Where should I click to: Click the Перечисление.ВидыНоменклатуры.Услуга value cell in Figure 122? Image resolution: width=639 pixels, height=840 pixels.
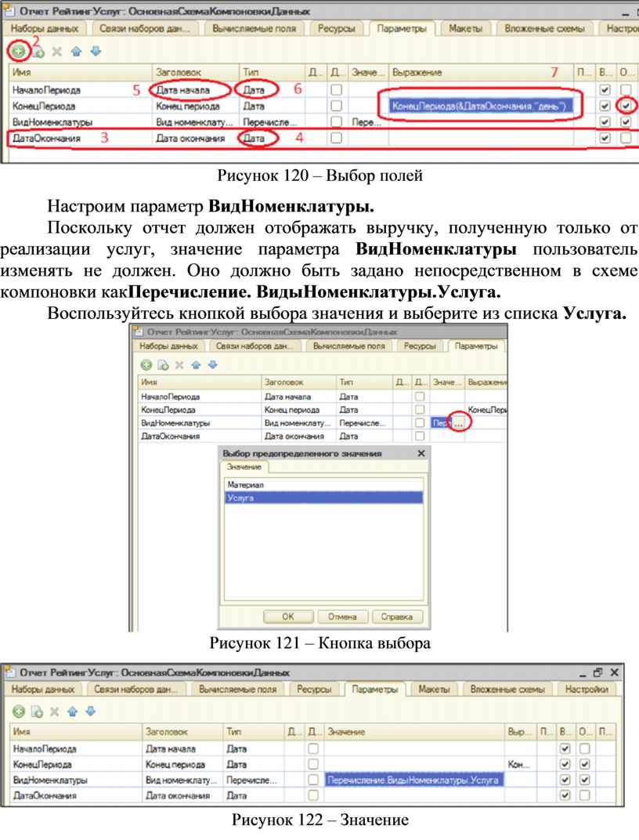pyautogui.click(x=413, y=780)
